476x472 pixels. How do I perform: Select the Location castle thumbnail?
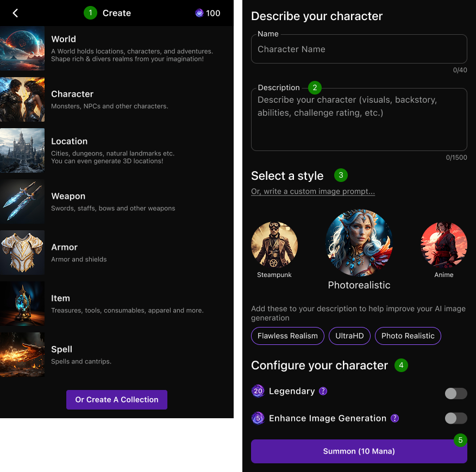22,150
